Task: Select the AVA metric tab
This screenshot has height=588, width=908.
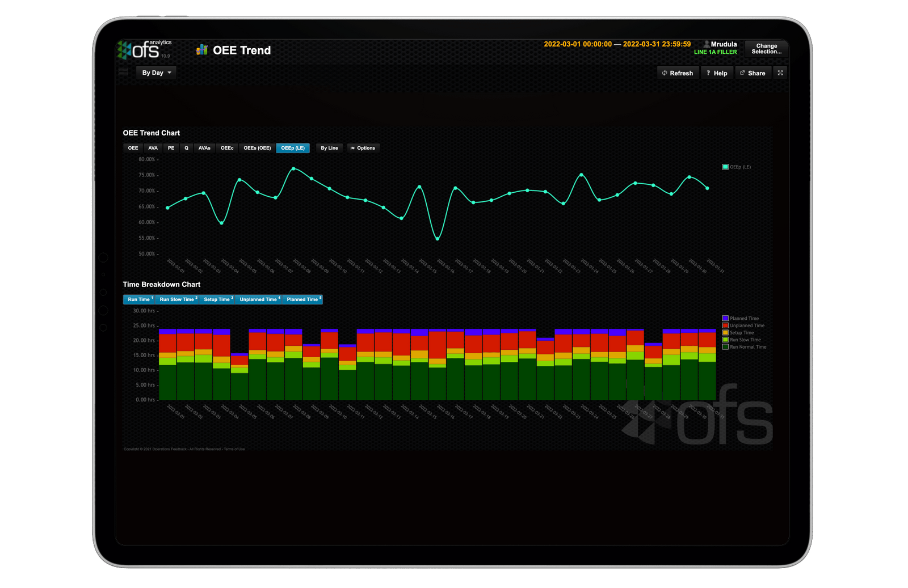Action: pyautogui.click(x=153, y=148)
